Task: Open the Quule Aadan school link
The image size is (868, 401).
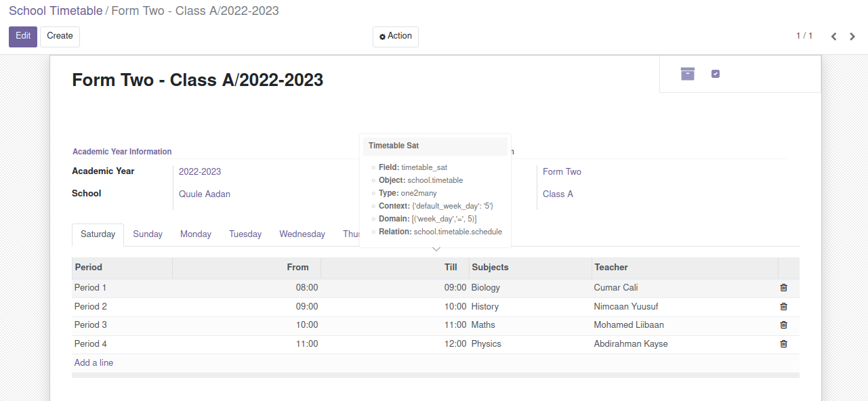Action: pos(205,194)
